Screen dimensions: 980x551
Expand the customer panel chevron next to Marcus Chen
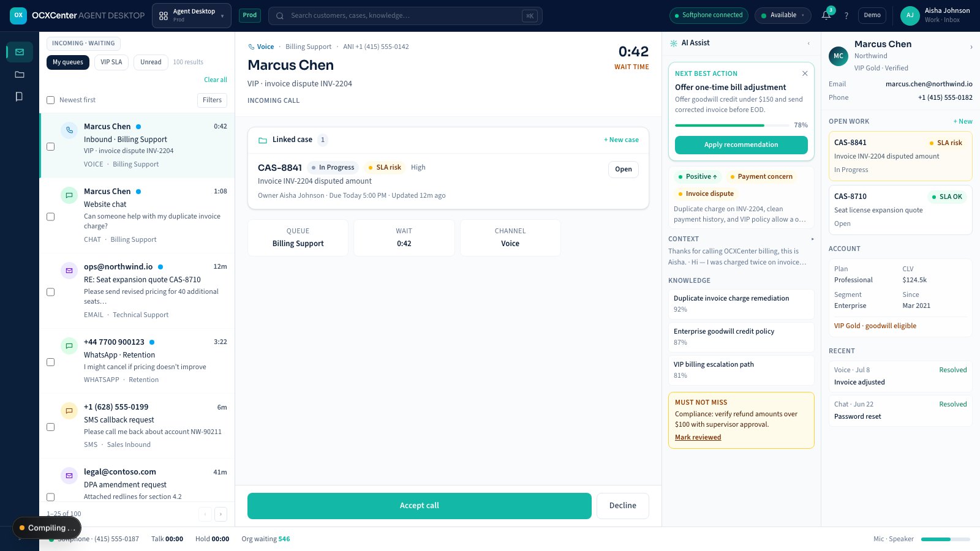971,47
